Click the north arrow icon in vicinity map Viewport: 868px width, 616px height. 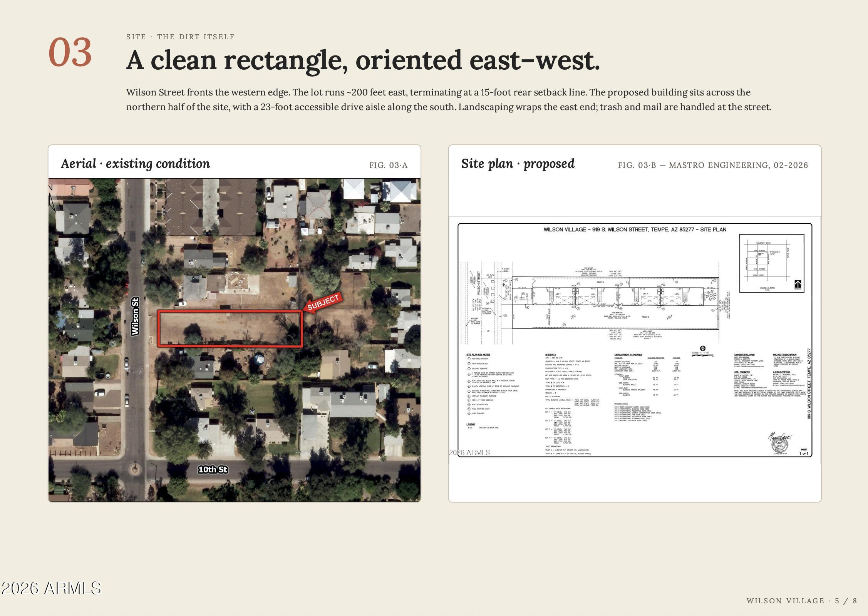pos(798,285)
